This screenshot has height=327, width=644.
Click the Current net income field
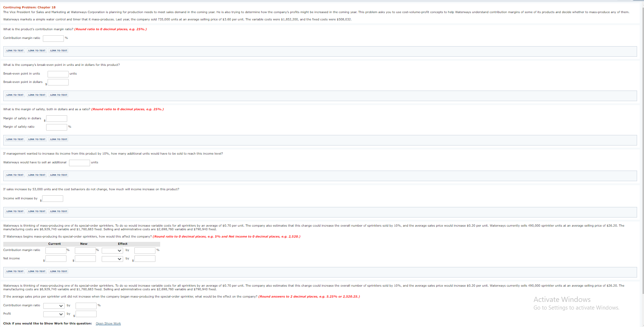[56, 259]
